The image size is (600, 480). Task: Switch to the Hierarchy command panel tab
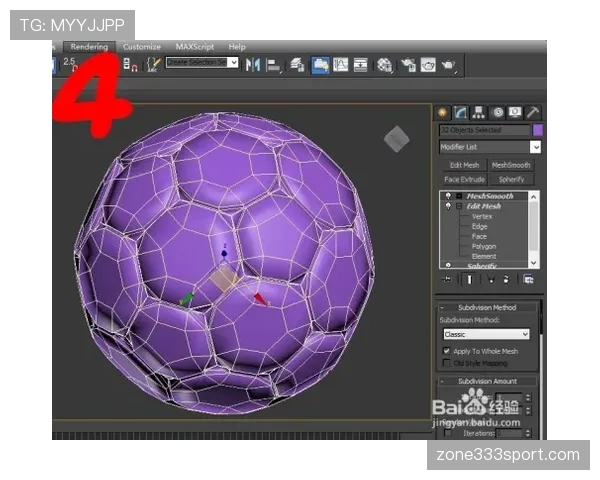(x=478, y=113)
